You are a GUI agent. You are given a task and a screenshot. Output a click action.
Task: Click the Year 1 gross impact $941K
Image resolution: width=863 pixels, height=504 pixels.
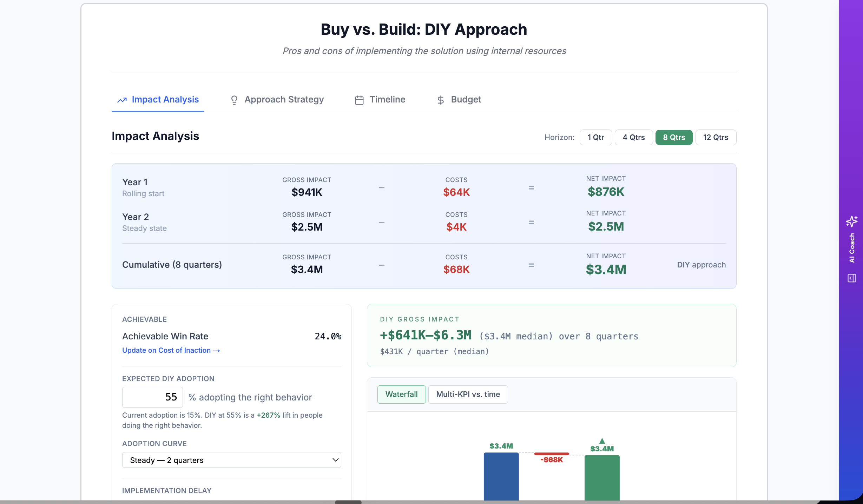point(307,192)
